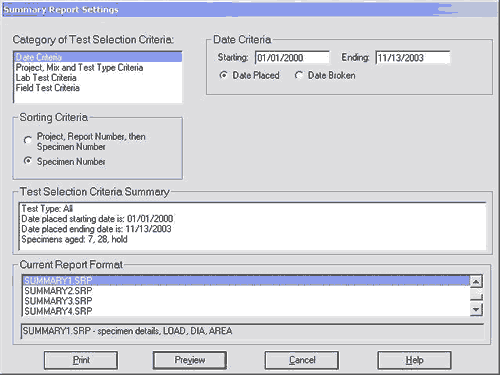Click report format list scroll up arrow
The width and height of the screenshot is (500, 375).
(x=476, y=282)
